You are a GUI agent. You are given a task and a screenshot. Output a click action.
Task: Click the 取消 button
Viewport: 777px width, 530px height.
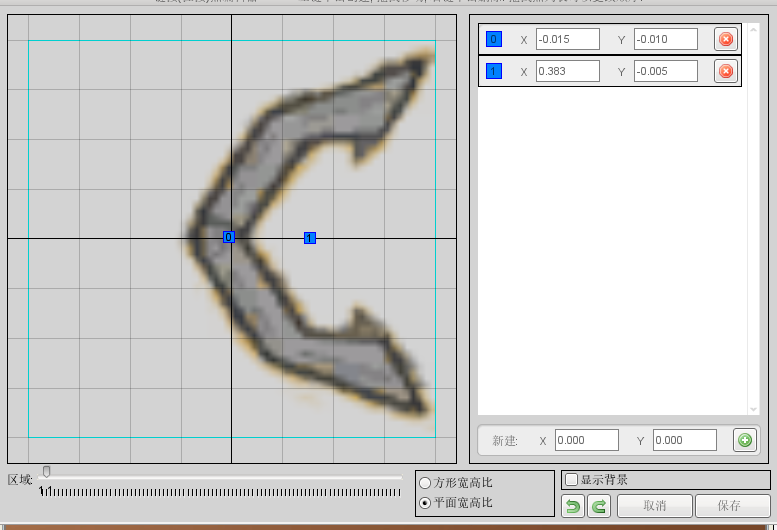point(655,506)
